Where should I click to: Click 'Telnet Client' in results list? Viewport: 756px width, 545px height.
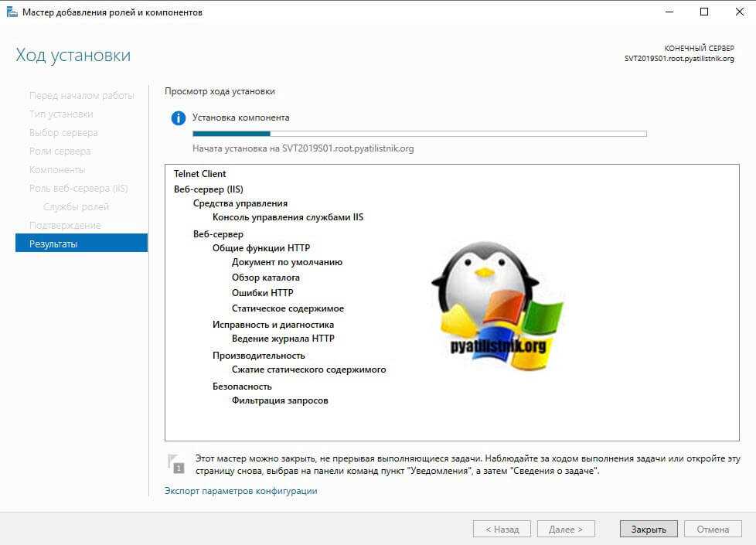[199, 174]
